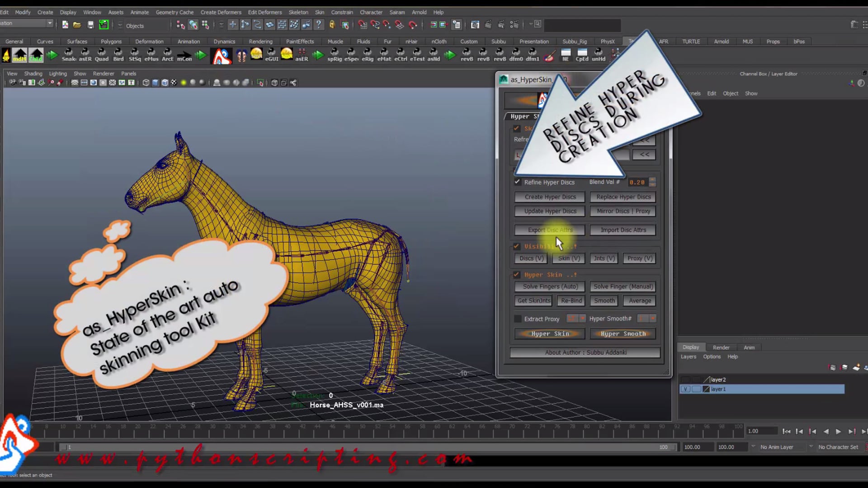Disable the Refine Hyper Discs checkbox
Screen dimensions: 868x488
point(517,182)
